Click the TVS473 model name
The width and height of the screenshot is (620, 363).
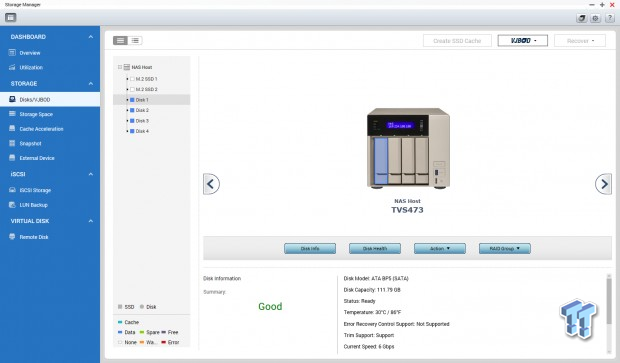tap(407, 210)
